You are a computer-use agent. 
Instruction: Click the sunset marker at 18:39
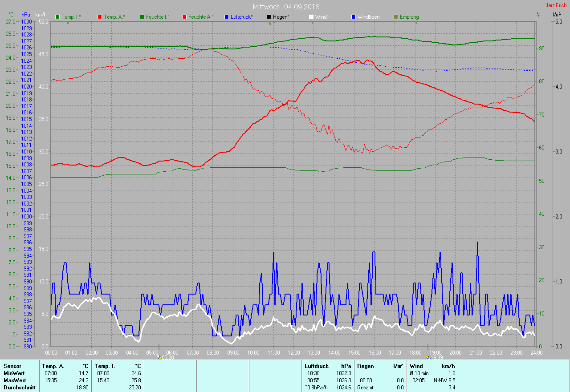pyautogui.click(x=428, y=357)
